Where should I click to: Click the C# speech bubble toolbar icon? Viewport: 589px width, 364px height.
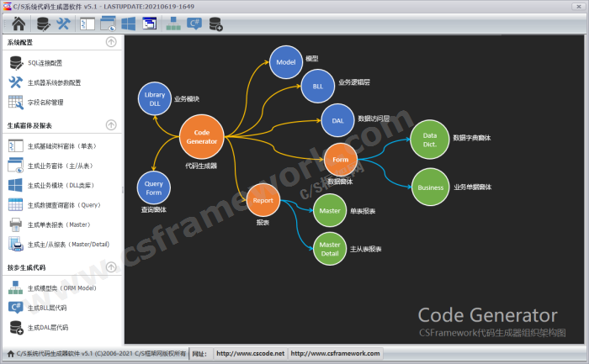click(194, 24)
